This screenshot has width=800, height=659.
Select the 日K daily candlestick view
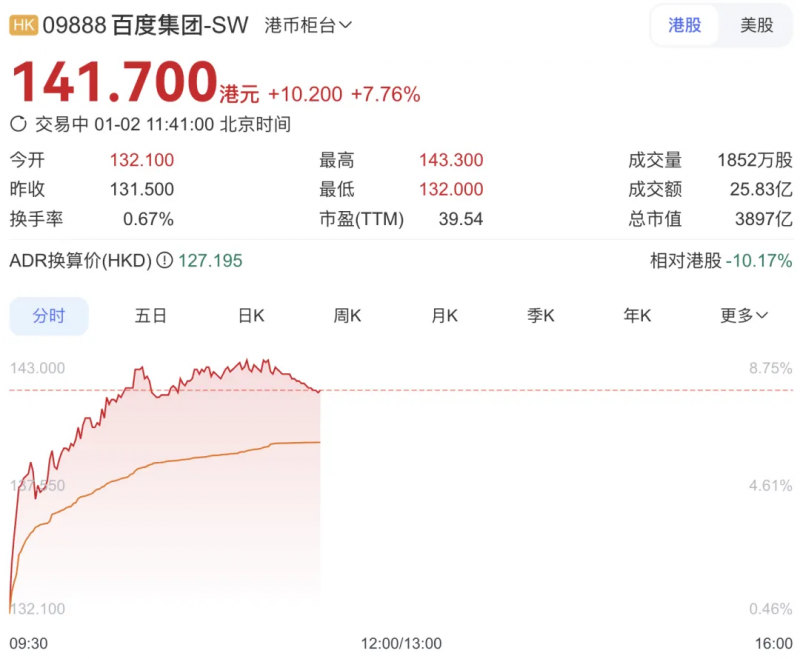[249, 315]
